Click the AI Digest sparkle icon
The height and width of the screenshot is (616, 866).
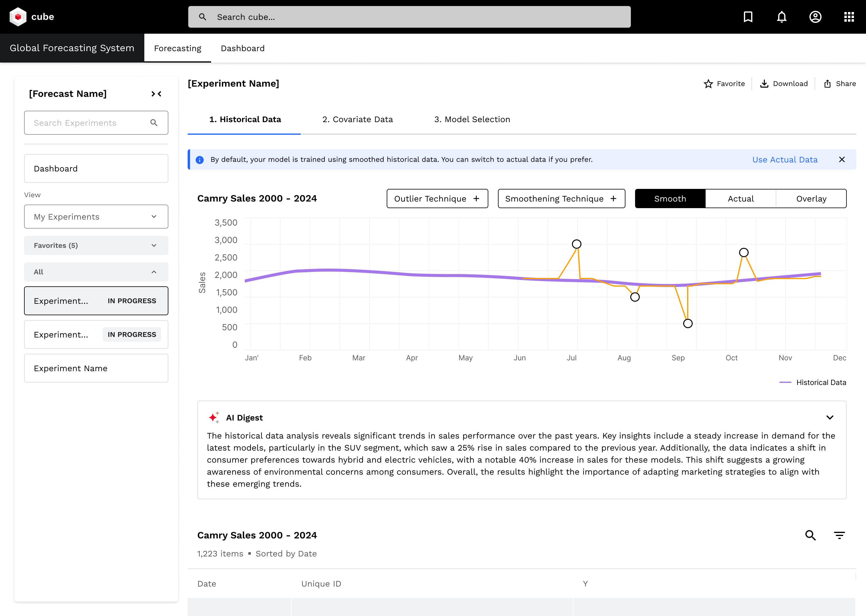pos(214,417)
